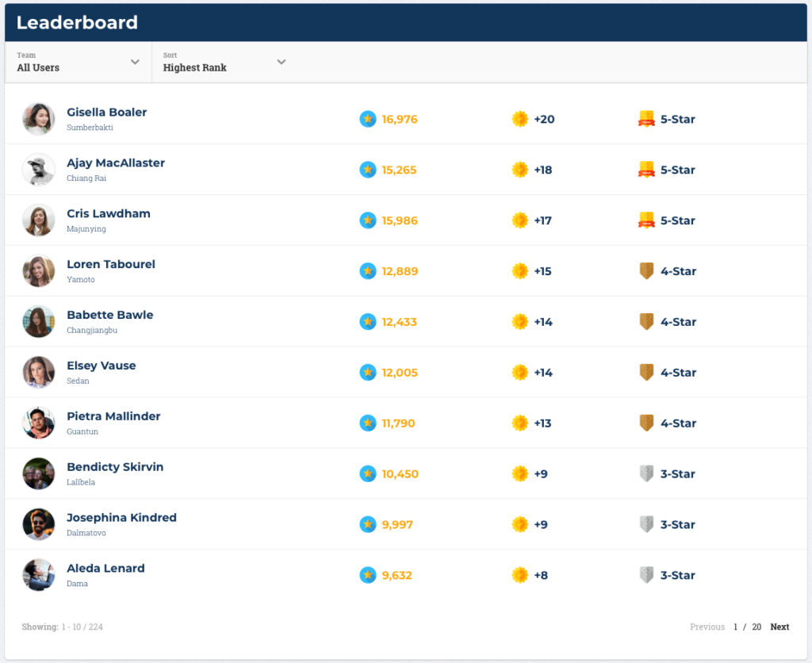Screen dimensions: 812x663
Task: Open the Team dropdown showing All Users
Action: pos(79,62)
